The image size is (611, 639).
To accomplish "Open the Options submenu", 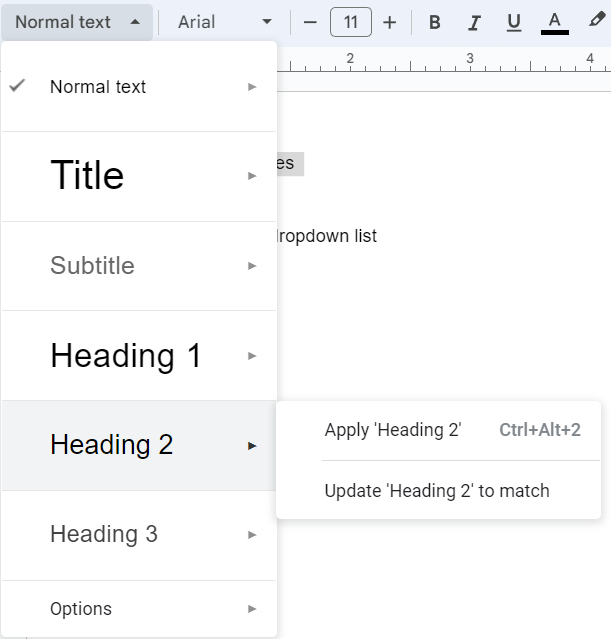I will point(139,609).
